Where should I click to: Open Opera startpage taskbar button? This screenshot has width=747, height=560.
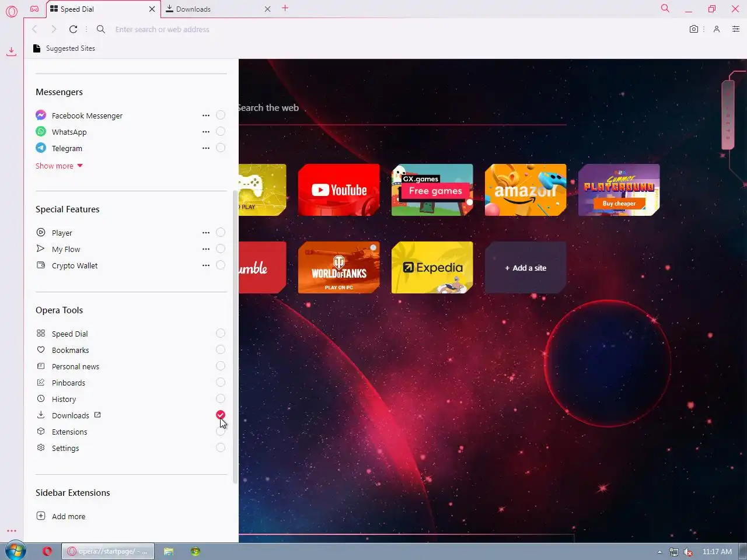pos(108,551)
